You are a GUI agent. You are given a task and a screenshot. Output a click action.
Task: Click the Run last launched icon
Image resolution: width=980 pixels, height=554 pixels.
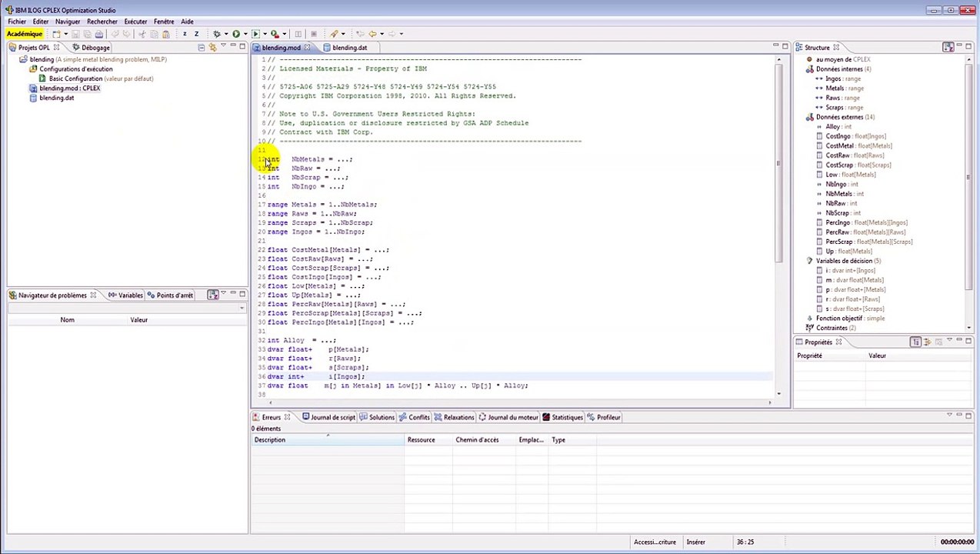(255, 34)
